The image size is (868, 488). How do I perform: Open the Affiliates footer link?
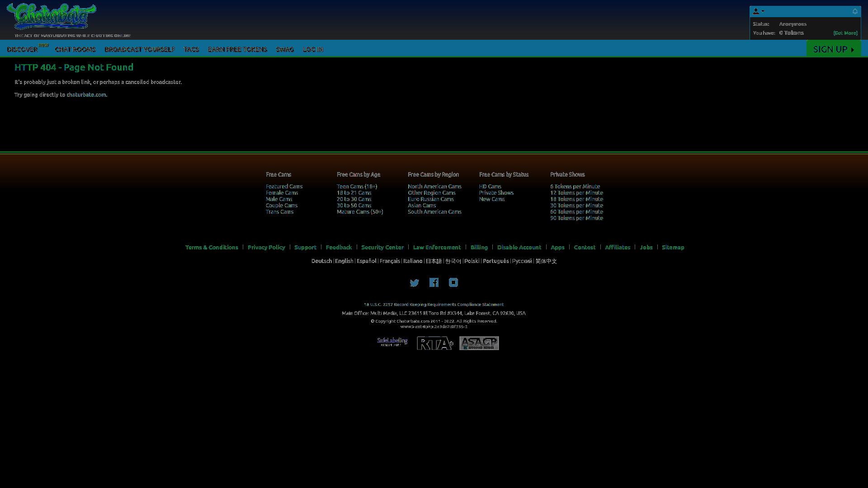(618, 247)
